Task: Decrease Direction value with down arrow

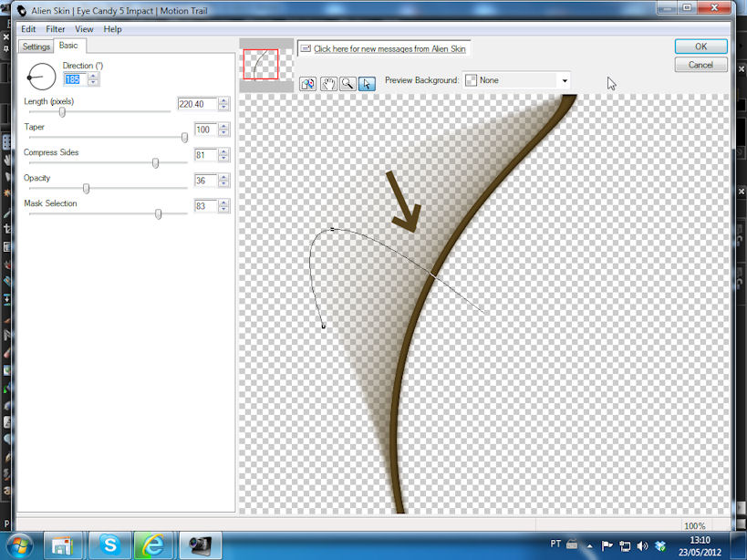Action: coord(93,82)
